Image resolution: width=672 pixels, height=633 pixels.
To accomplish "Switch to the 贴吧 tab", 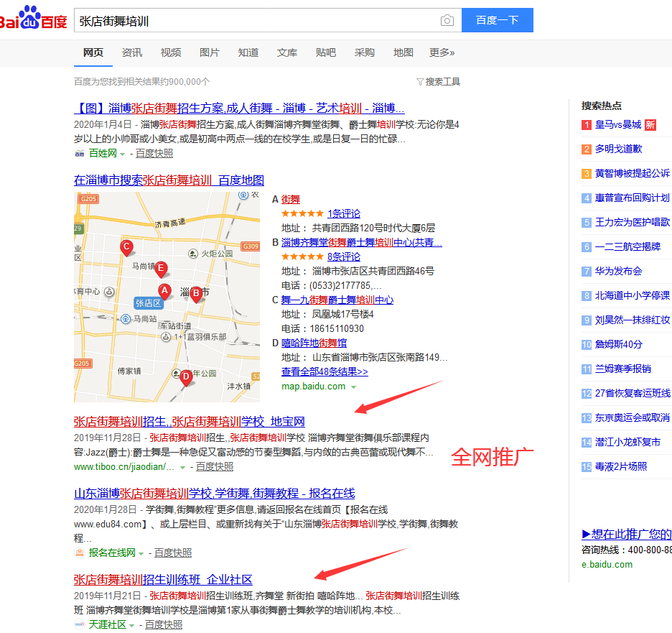I will [326, 52].
